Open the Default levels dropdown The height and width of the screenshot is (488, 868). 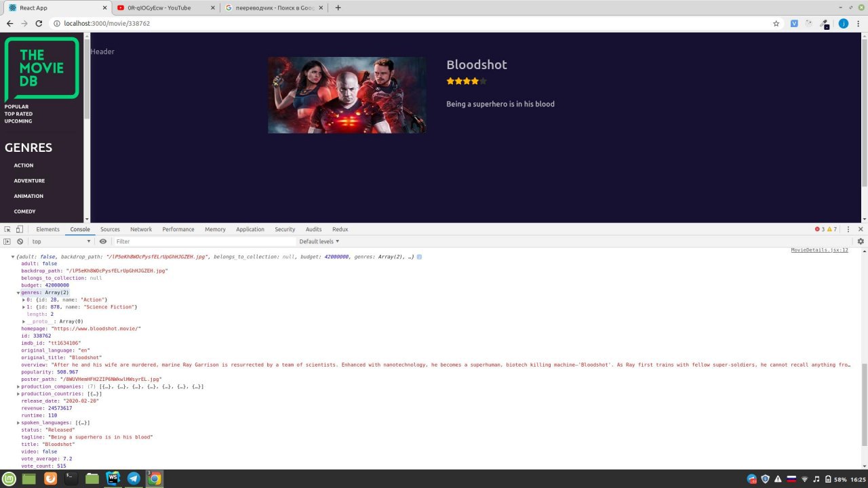[319, 241]
